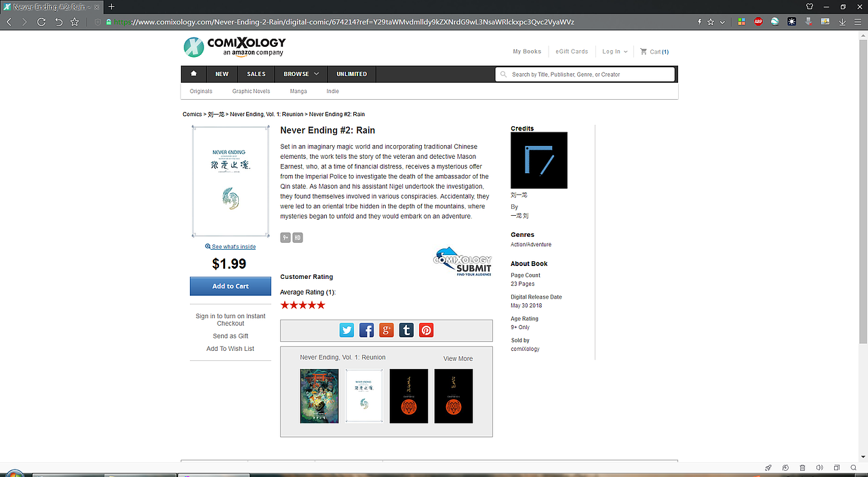868x477 pixels.
Task: Open the Indie tab
Action: 333,91
